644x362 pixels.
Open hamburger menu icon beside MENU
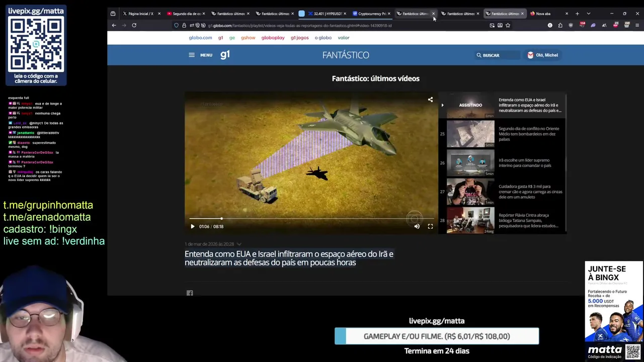[192, 55]
